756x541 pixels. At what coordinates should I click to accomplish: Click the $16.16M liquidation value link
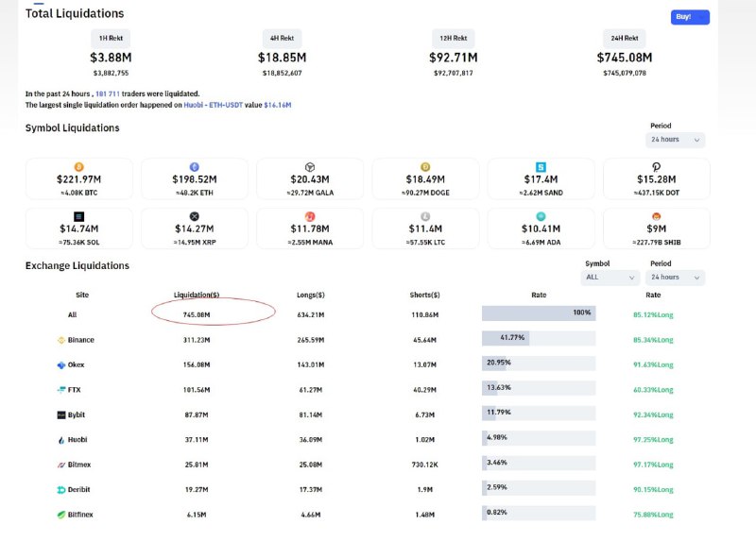[x=278, y=105]
